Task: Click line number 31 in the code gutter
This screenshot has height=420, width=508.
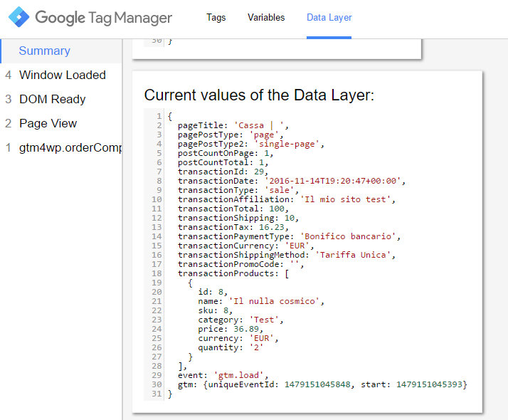Action: coord(157,394)
